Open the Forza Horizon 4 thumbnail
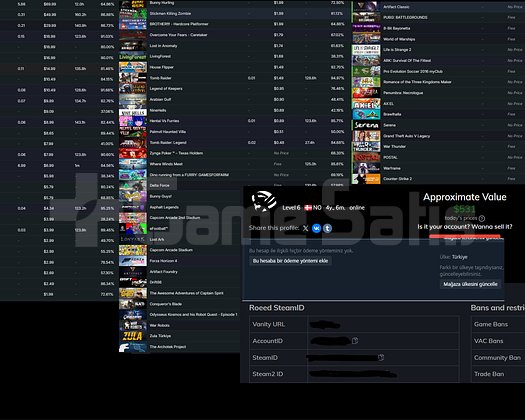 coord(133,261)
